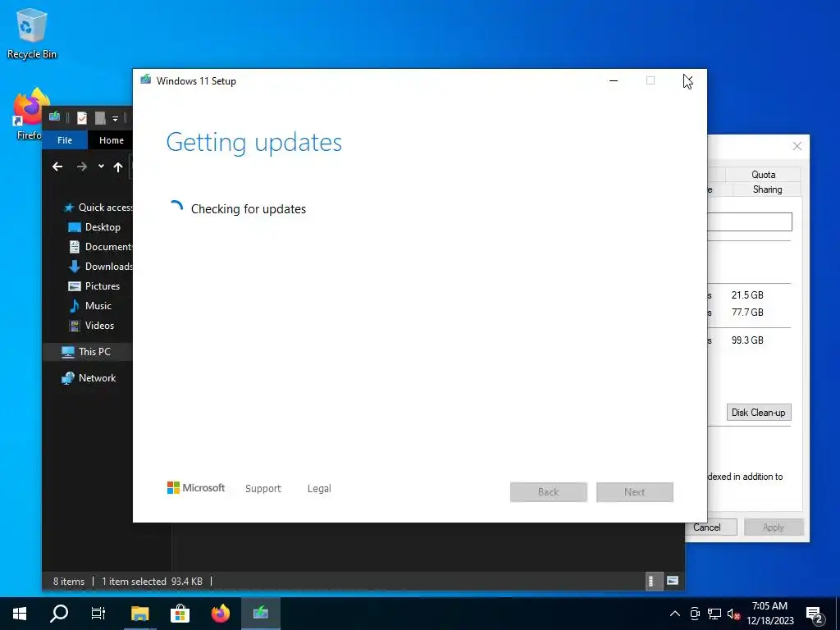Click the drive label input field

pyautogui.click(x=750, y=221)
